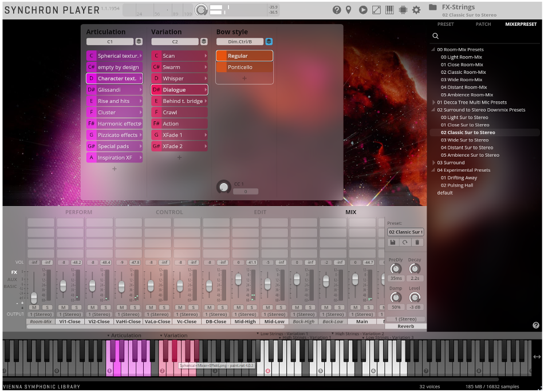Click the search magnifier in preset browser

[435, 35]
